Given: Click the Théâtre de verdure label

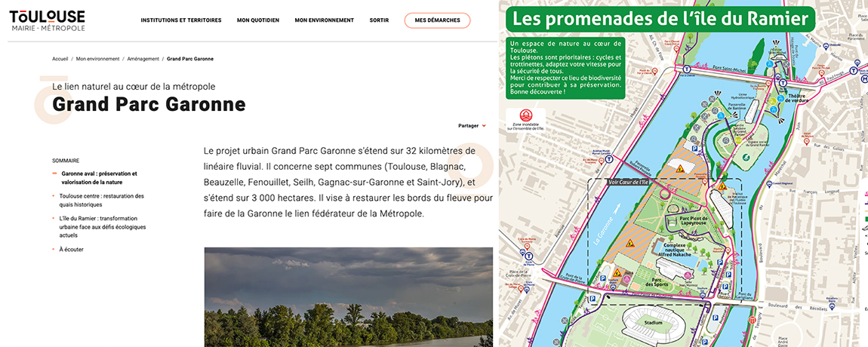Looking at the screenshot, I should point(798,98).
